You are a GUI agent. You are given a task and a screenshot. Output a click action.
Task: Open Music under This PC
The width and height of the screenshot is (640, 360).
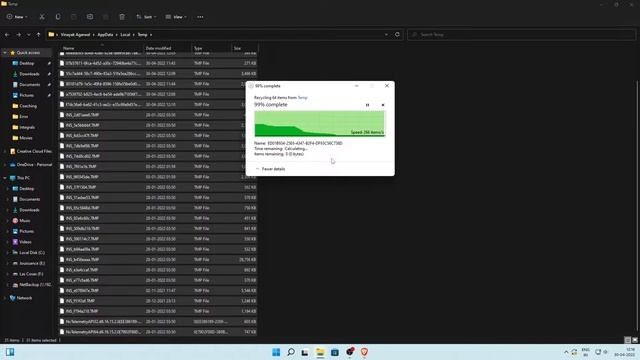point(24,220)
